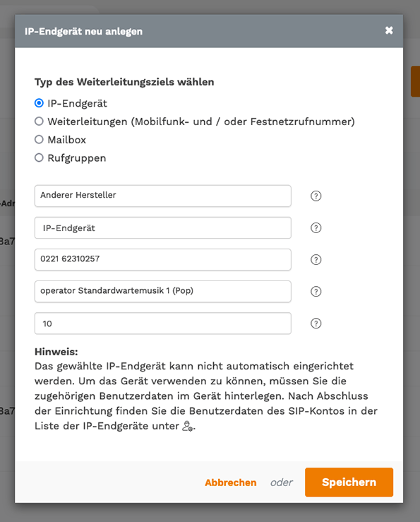Open help icon beside Standardwartemusik field
The height and width of the screenshot is (522, 420).
tap(316, 292)
